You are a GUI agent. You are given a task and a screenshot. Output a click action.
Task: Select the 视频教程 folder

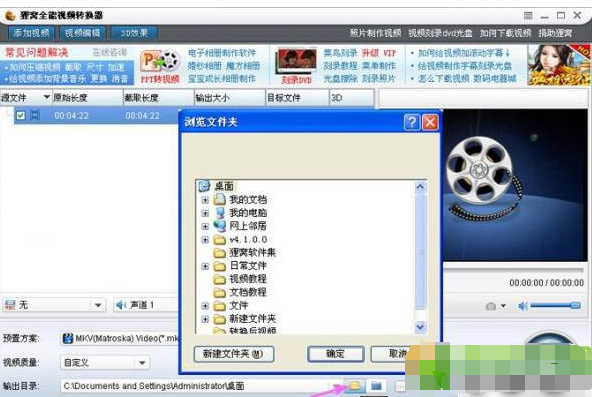point(248,279)
